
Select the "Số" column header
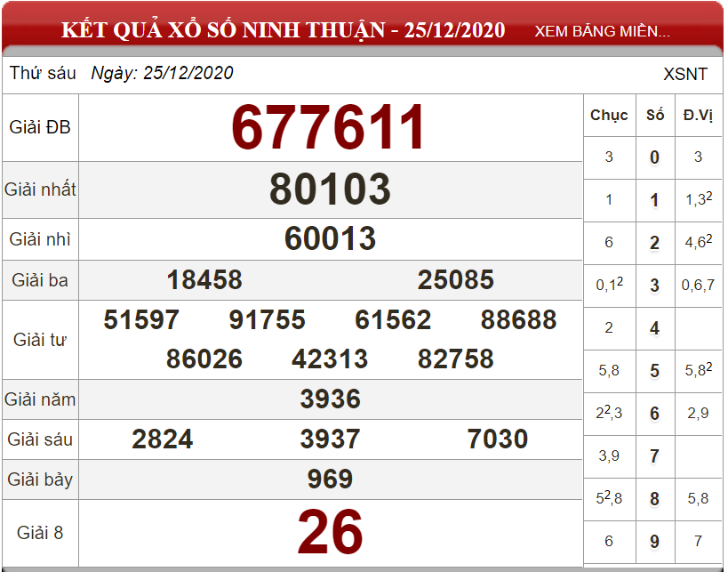click(655, 115)
